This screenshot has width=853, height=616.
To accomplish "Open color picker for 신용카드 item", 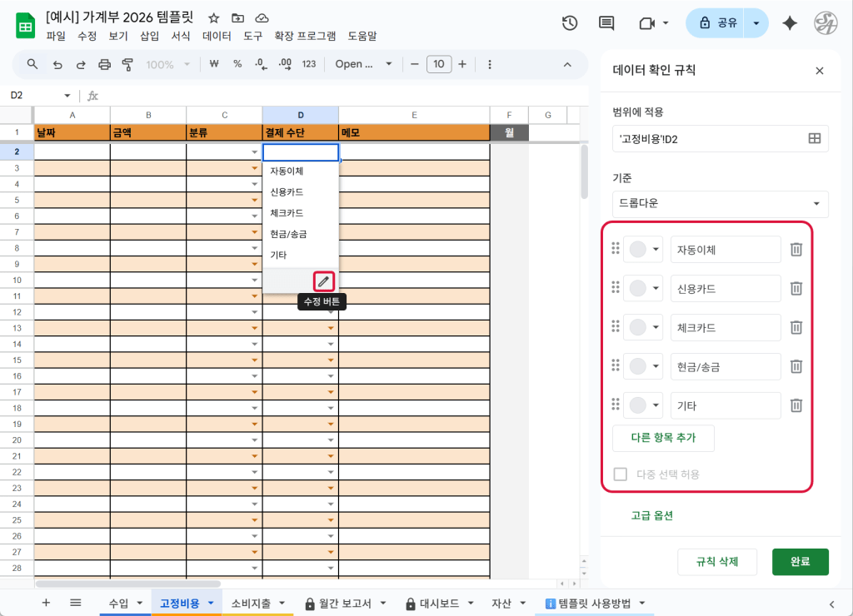I will [x=643, y=288].
